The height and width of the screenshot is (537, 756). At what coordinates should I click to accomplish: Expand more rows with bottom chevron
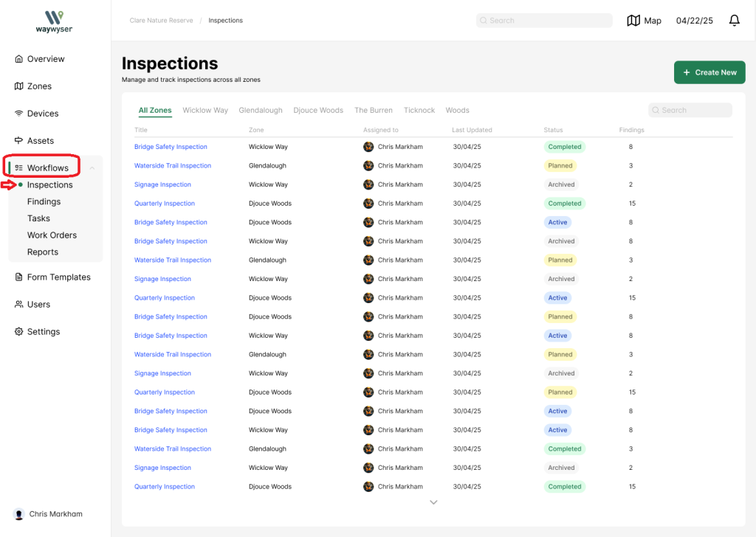point(433,502)
